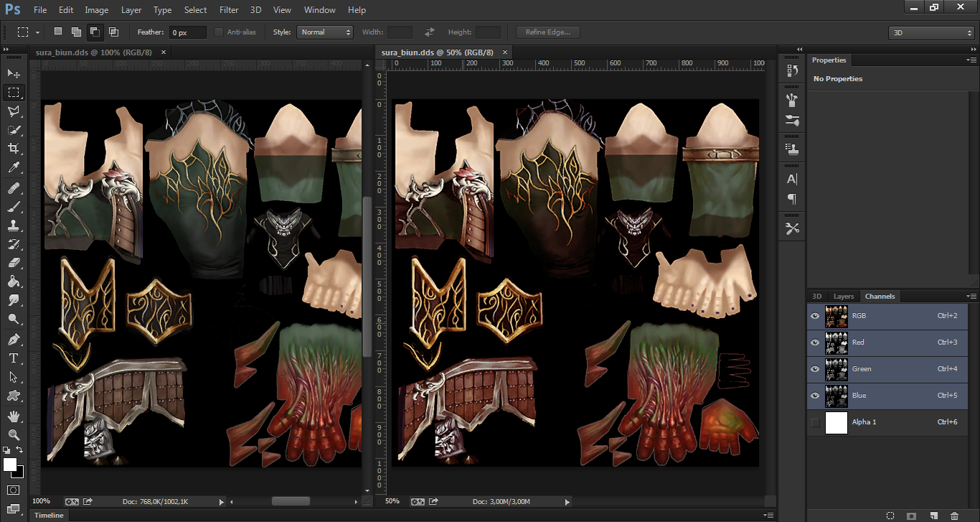Image resolution: width=980 pixels, height=522 pixels.
Task: Select the Dodge tool
Action: tap(14, 319)
